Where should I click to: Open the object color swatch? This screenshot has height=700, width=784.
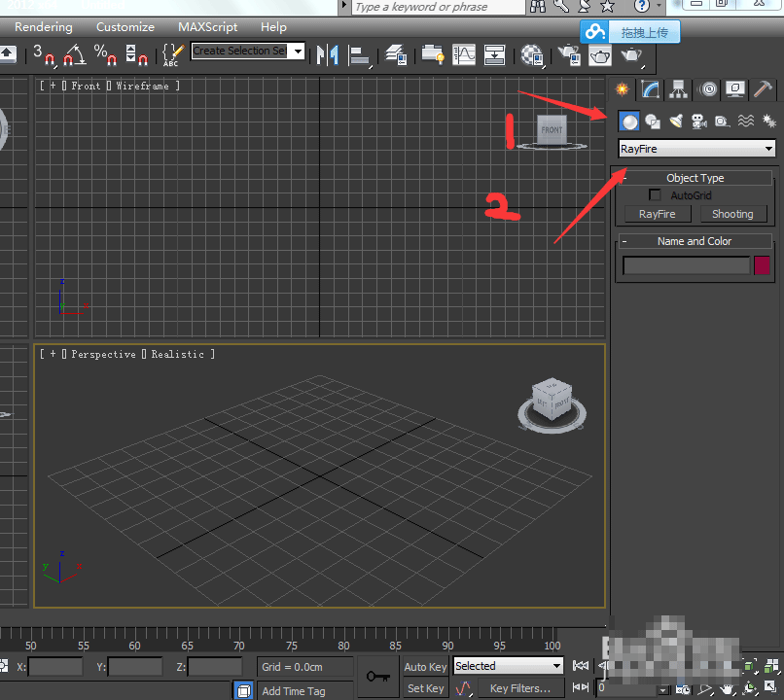click(x=762, y=265)
